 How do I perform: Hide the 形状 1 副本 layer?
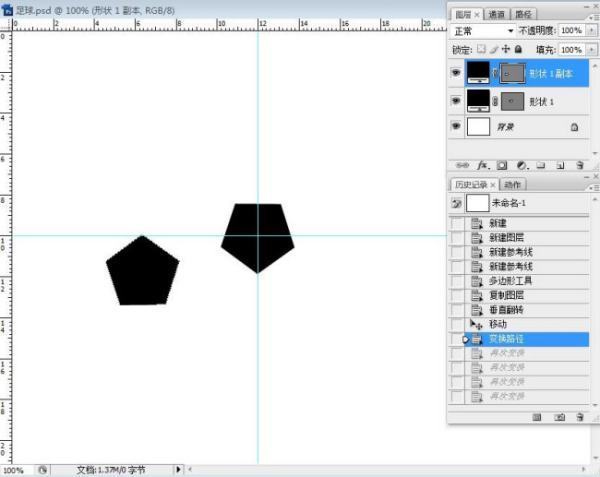(457, 73)
